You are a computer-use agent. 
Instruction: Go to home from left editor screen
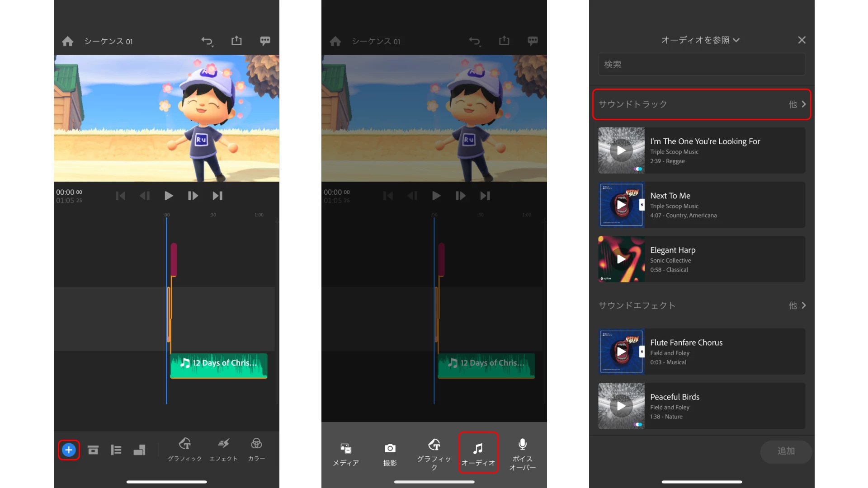tap(68, 42)
